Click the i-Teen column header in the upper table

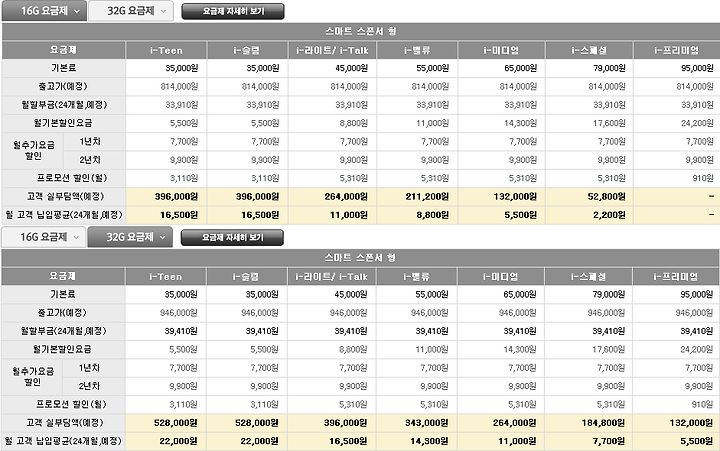coord(166,51)
